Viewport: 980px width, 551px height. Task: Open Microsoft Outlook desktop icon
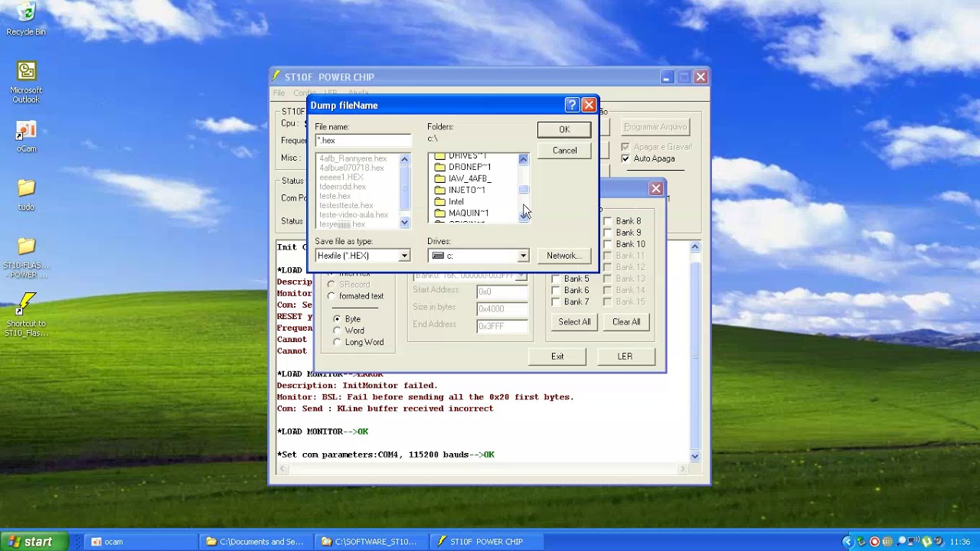tap(26, 82)
